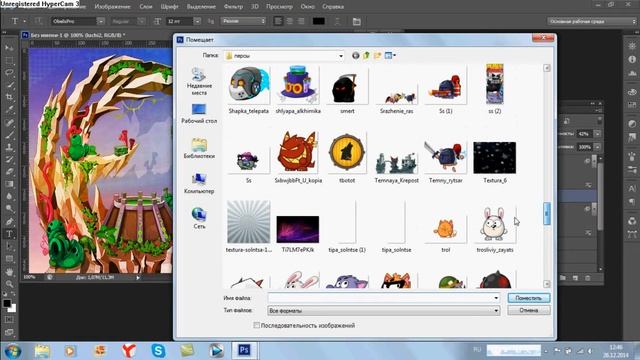Image resolution: width=640 pixels, height=360 pixels.
Task: Select the Horizontal Type tool
Action: (9, 234)
